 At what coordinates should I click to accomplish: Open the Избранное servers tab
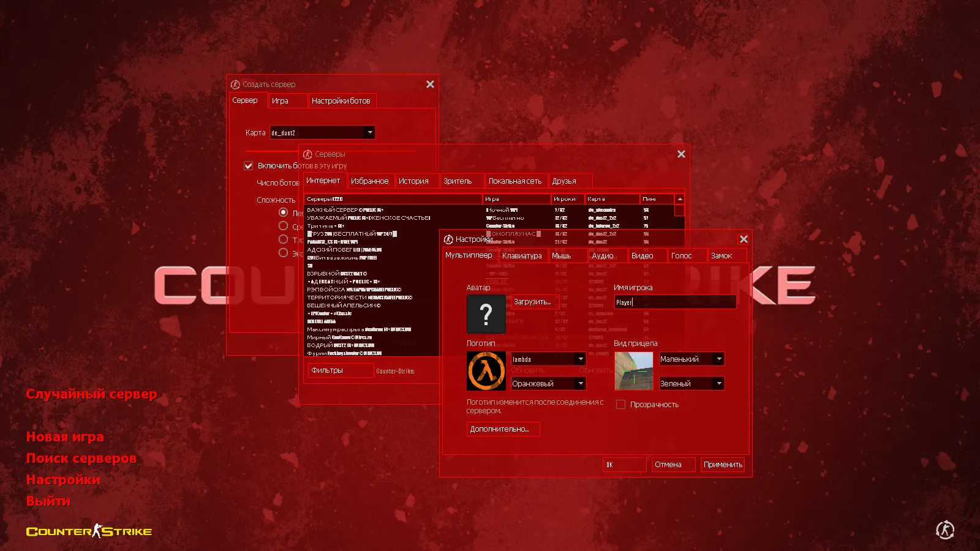click(370, 181)
